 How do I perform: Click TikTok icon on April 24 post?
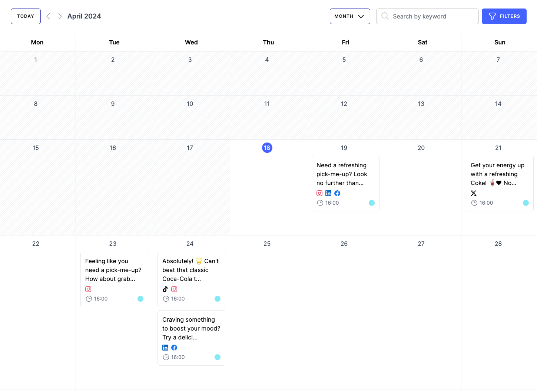point(165,289)
